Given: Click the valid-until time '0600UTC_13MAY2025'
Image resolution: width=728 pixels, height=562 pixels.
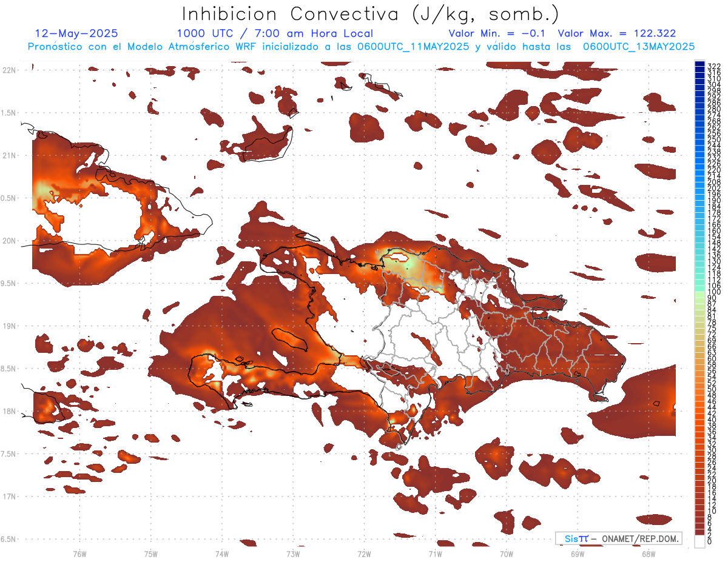Looking at the screenshot, I should click(x=638, y=46).
